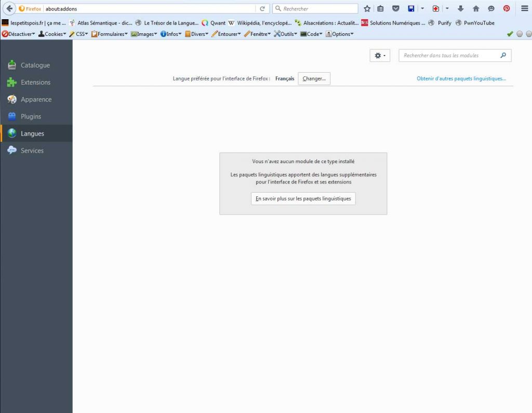Image resolution: width=532 pixels, height=413 pixels.
Task: Open the Firefox hamburger menu
Action: coord(524,9)
